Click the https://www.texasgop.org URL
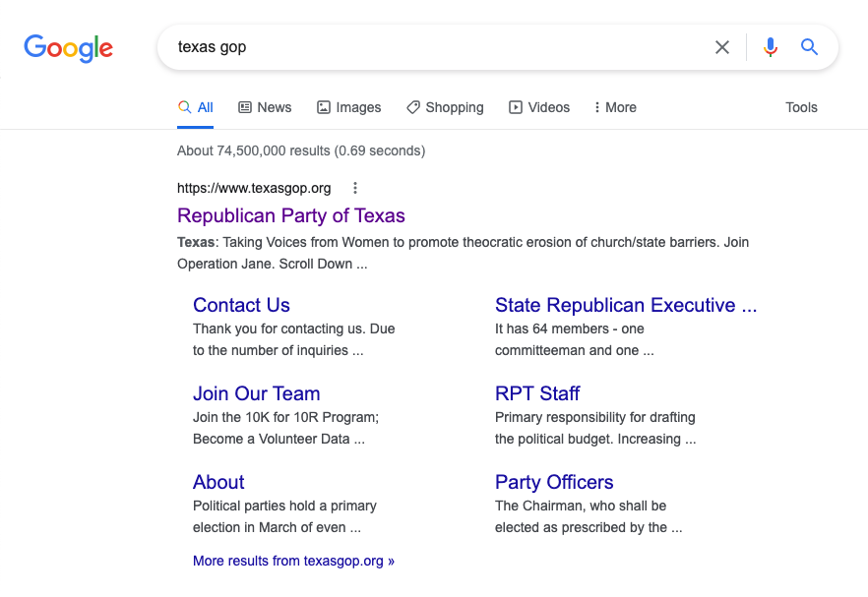This screenshot has height=597, width=868. click(254, 188)
